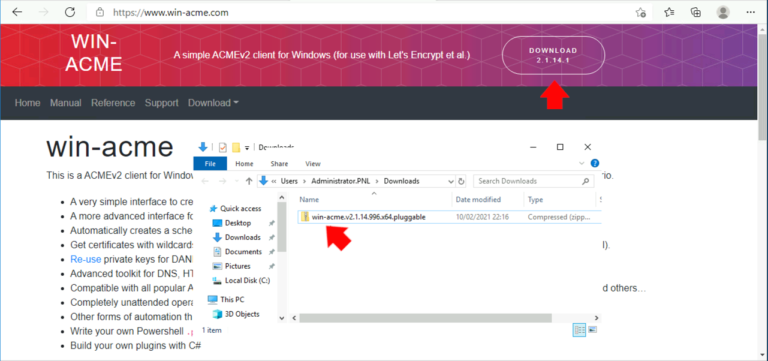Sort by the Date modified column header
This screenshot has height=361, width=768.
478,200
